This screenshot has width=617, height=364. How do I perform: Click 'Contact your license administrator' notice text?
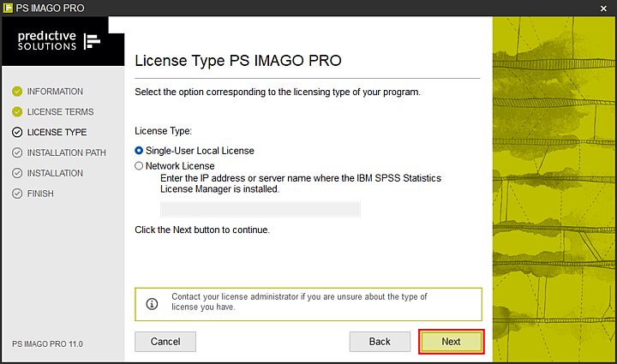click(299, 301)
